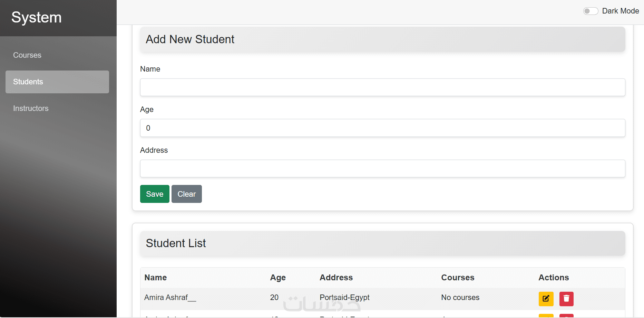This screenshot has width=644, height=318.
Task: Click the System brand title
Action: [37, 17]
